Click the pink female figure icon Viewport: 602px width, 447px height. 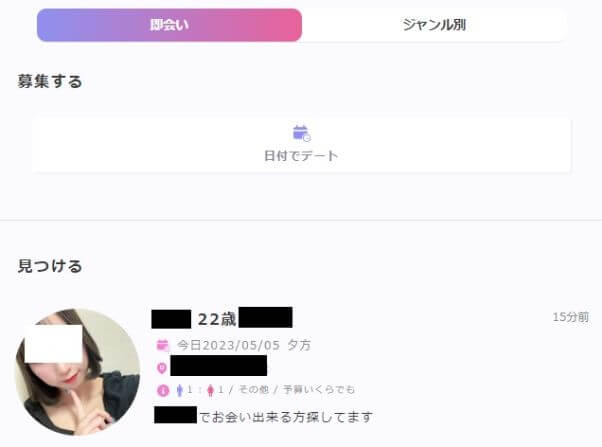(x=210, y=391)
